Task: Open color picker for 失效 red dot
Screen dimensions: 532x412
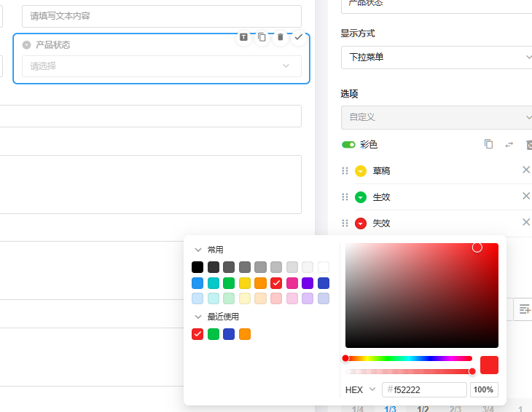Action: pos(361,223)
